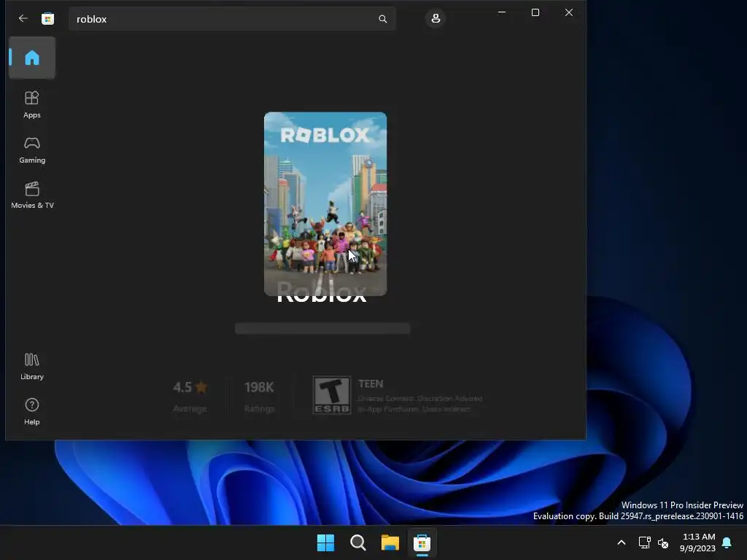
Task: Click the loading placeholder bar below Roblox title
Action: coord(322,329)
